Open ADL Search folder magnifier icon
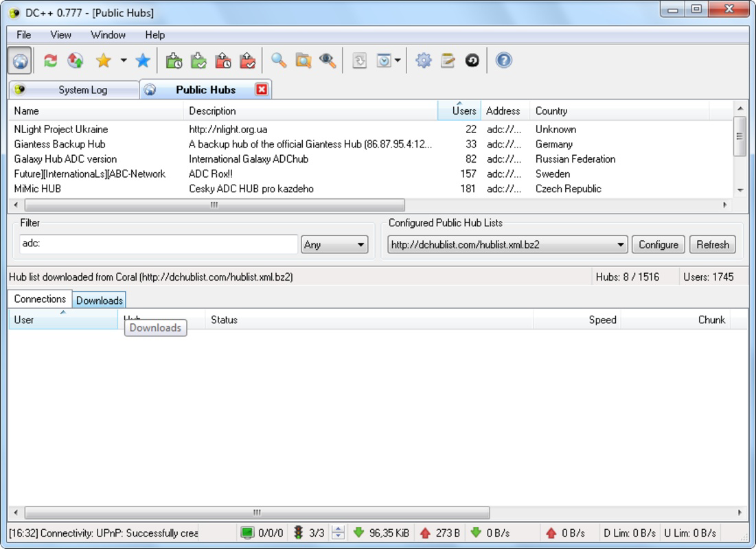Image resolution: width=756 pixels, height=549 pixels. point(303,60)
